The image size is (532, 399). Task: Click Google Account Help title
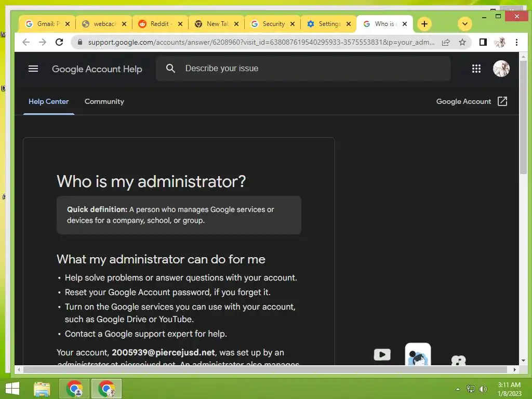tap(97, 69)
